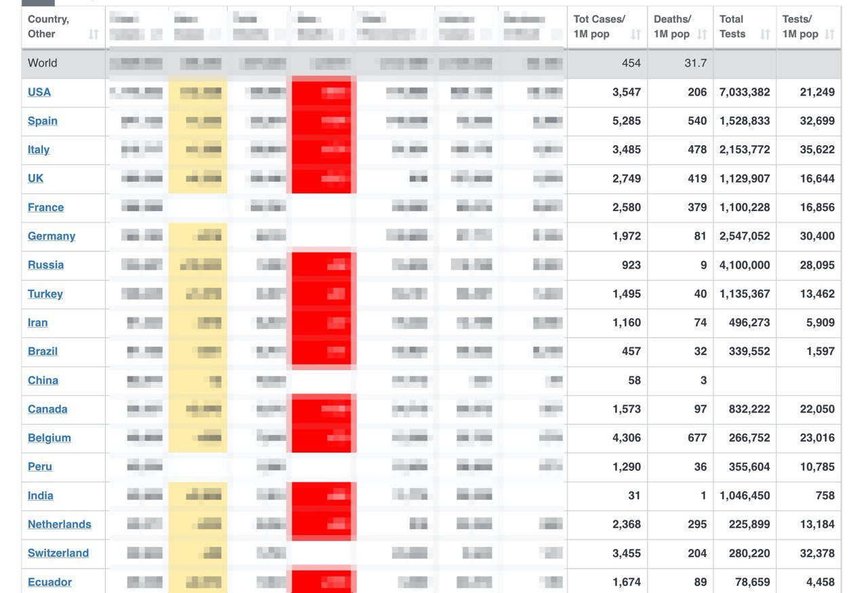Open the India country link

click(41, 496)
